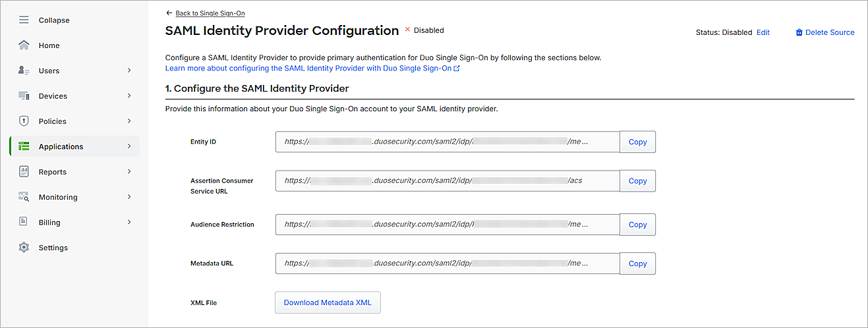Open the Applications menu item
Viewport: 868px width, 328px height.
(61, 147)
